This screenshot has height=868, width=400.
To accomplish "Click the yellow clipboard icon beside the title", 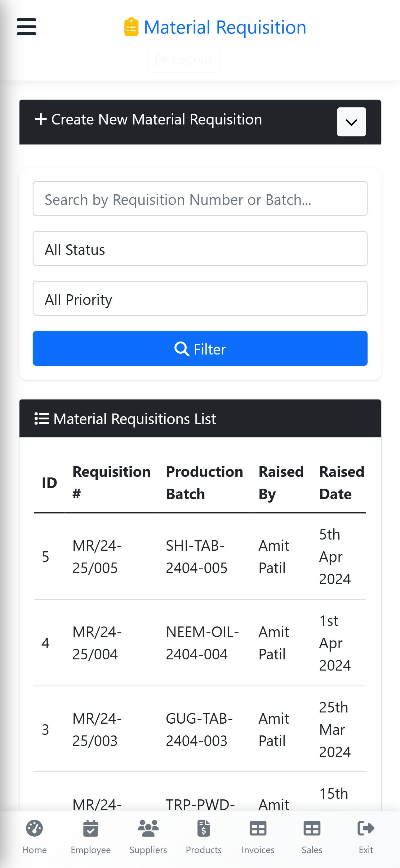I will (x=131, y=27).
